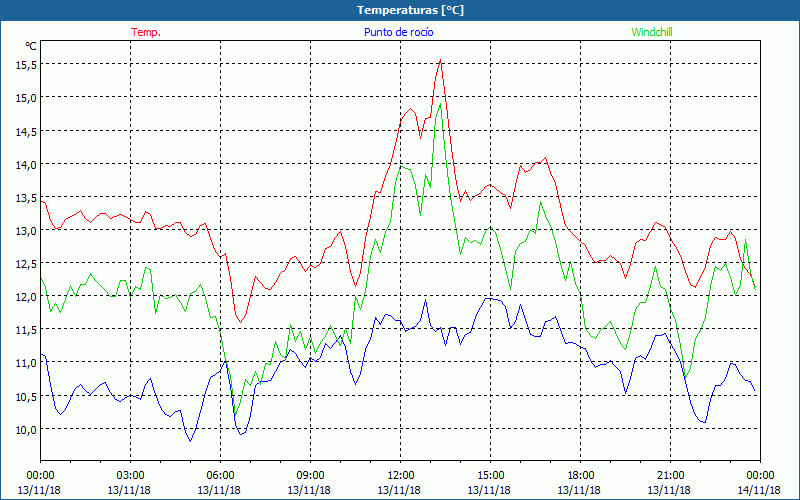This screenshot has width=800, height=500.
Task: Click the Temp. legend label
Action: tap(146, 32)
